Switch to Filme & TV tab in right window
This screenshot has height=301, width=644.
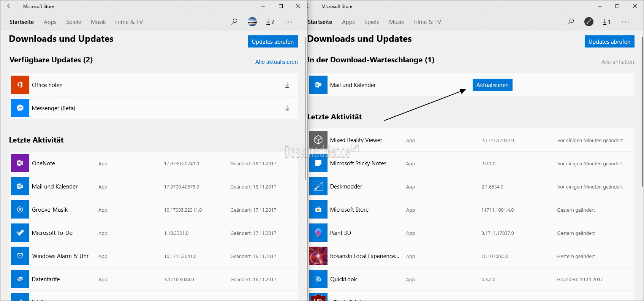[x=427, y=22]
